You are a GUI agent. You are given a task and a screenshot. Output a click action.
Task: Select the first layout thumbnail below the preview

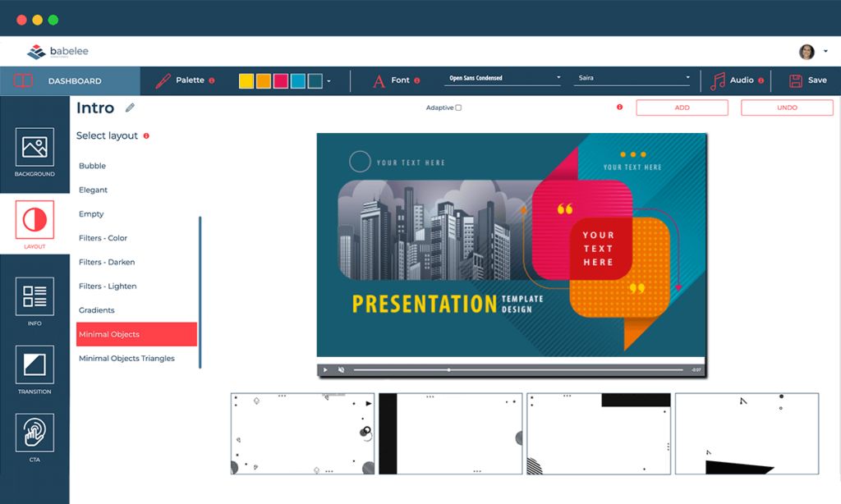[x=302, y=433]
